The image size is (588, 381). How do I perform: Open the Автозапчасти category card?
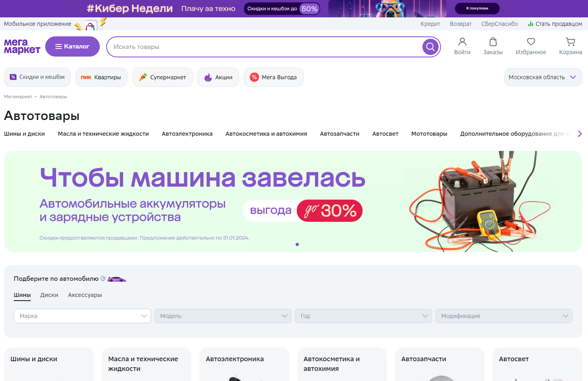(x=440, y=364)
